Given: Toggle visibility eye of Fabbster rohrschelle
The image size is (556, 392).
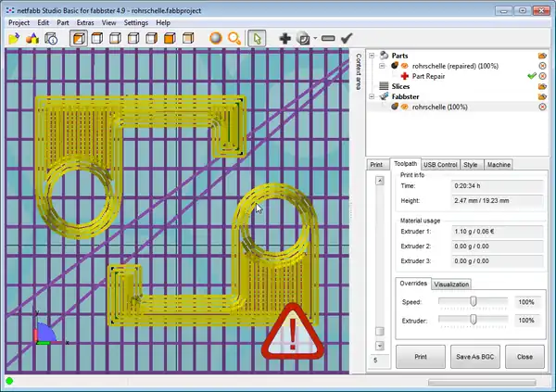Looking at the screenshot, I should coord(406,107).
